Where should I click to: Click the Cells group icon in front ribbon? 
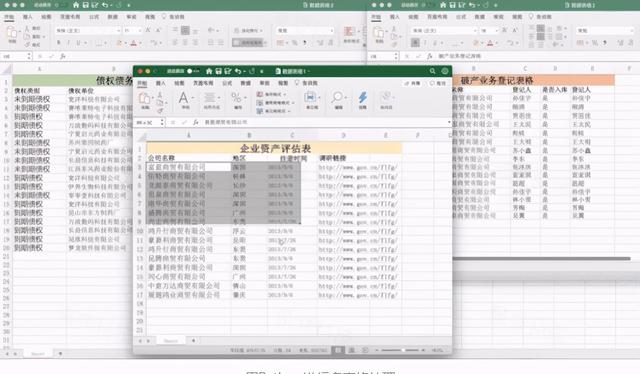310,97
